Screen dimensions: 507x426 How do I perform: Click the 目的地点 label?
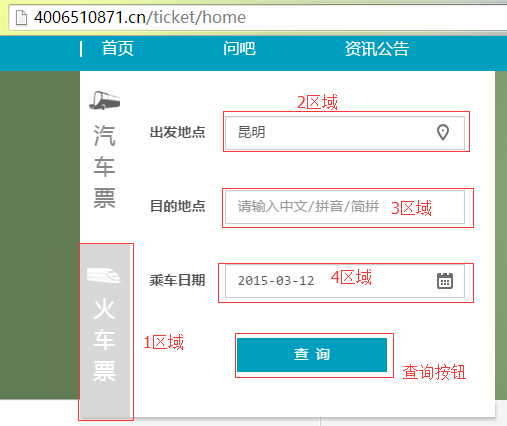tap(177, 206)
